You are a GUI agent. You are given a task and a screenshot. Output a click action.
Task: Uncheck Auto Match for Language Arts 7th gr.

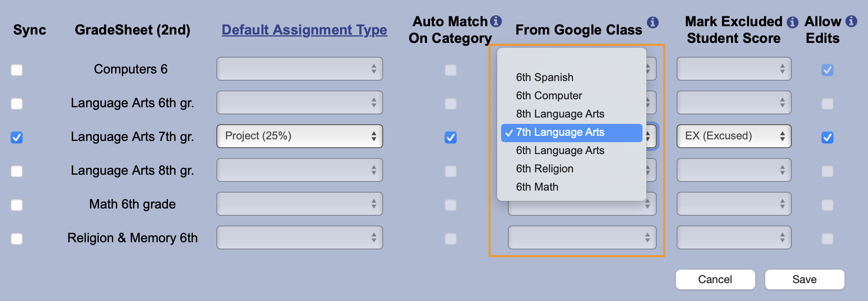point(451,137)
